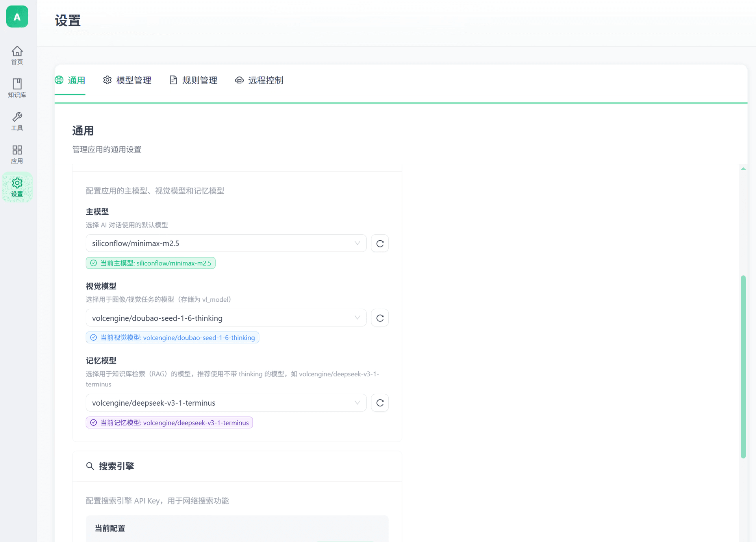Open the 视觉模型 doubao-seed dropdown

click(226, 318)
